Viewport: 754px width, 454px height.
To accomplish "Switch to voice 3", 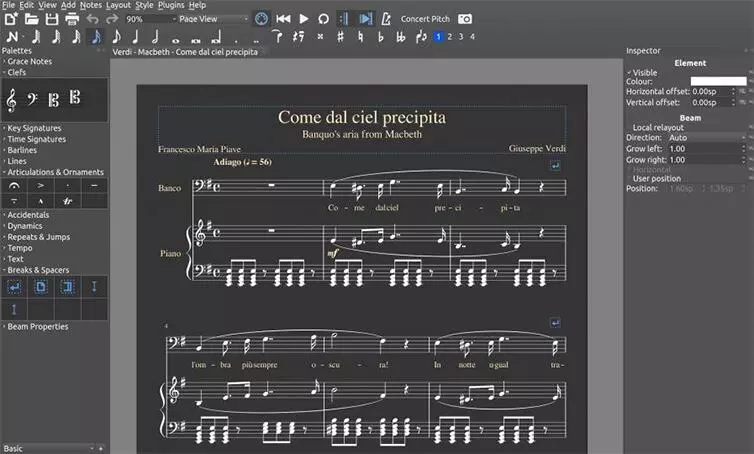I will point(461,37).
